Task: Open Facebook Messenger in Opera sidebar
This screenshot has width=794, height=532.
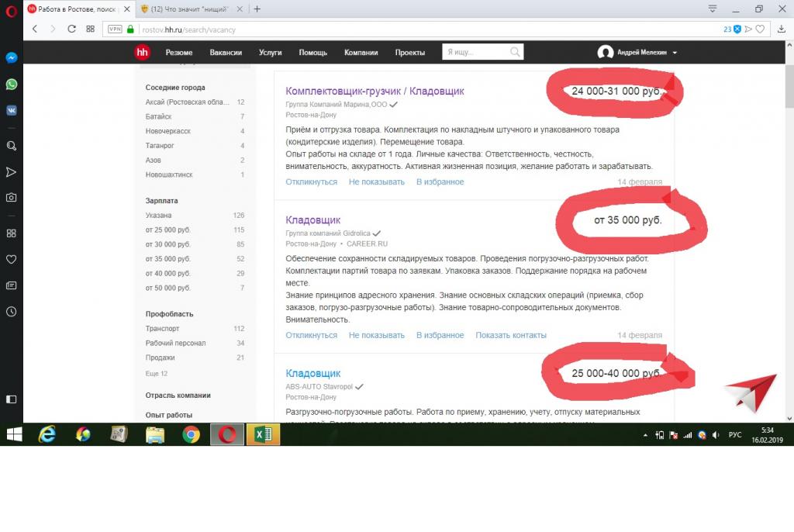Action: pyautogui.click(x=12, y=58)
